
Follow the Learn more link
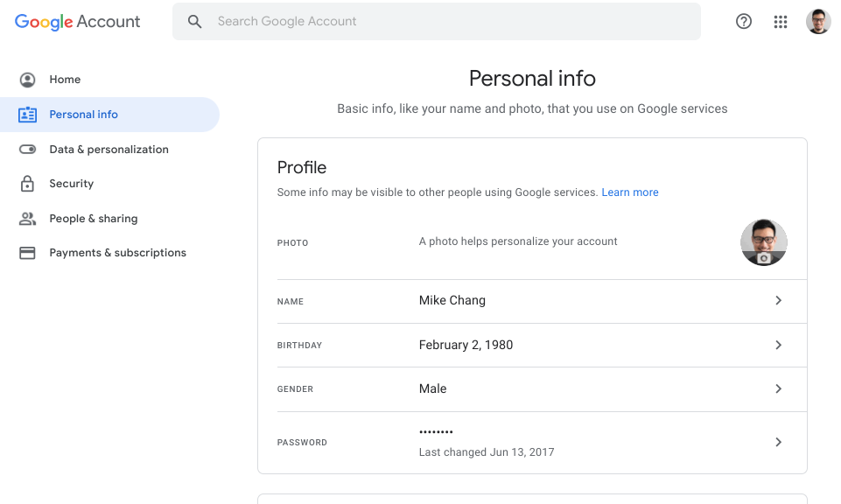pyautogui.click(x=630, y=192)
